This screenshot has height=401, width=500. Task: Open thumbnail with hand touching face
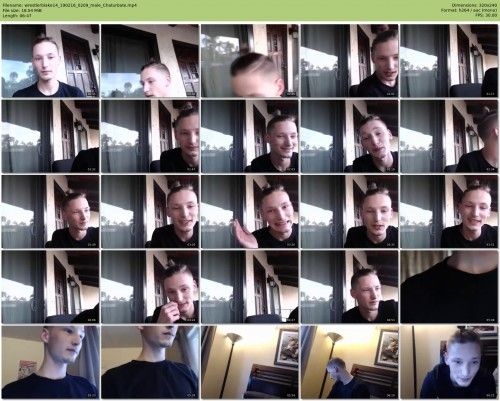tap(150, 287)
